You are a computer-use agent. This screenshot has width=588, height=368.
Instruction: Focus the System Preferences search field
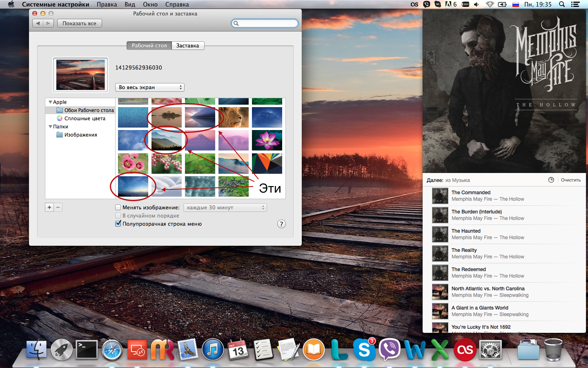265,23
